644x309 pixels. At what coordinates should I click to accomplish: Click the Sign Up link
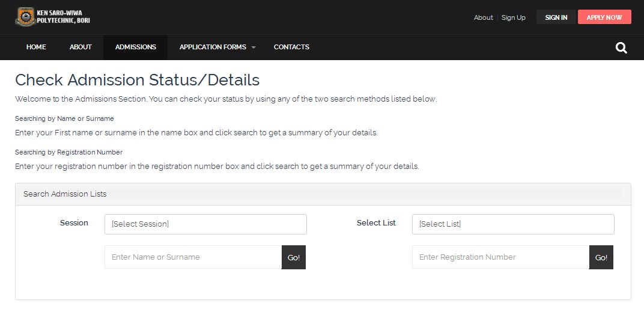(513, 17)
